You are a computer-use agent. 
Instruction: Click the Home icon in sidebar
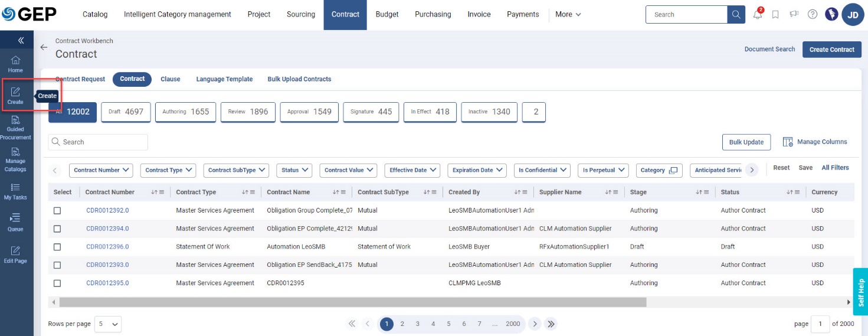click(x=15, y=64)
